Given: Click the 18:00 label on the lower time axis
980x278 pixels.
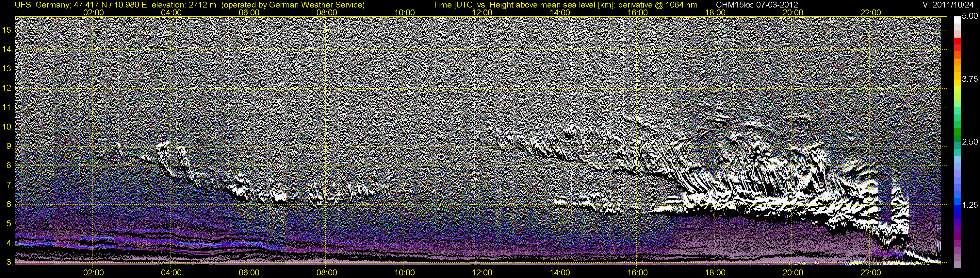Looking at the screenshot, I should click(715, 273).
